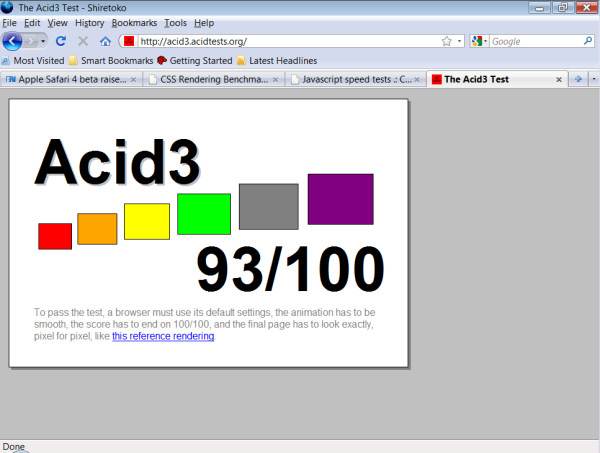Follow the 'this reference rendering' link
Screen dimensions: 600x453
pyautogui.click(x=163, y=336)
